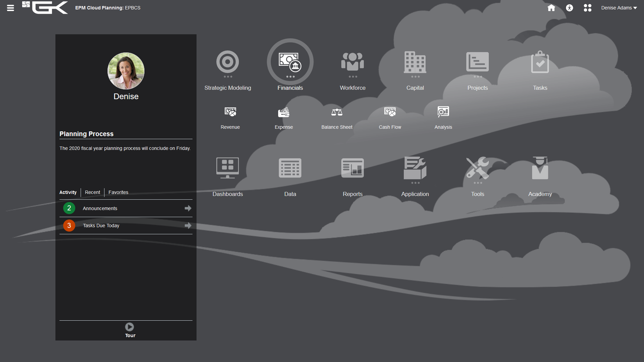Screen dimensions: 644x362
Task: Click the Tasks Due Today label
Action: (101, 226)
